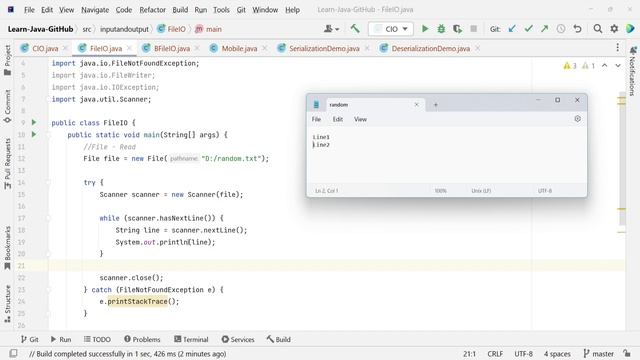Open the Project tool window sidebar
This screenshot has height=360, width=640.
point(7,60)
